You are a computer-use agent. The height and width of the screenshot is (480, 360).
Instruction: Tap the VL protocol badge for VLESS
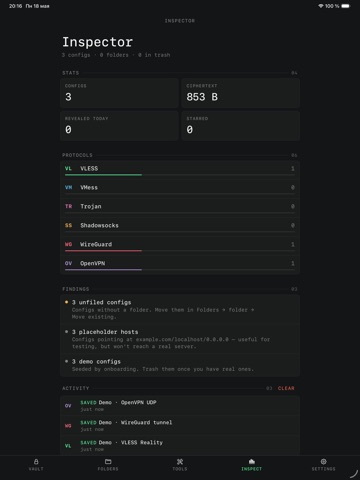tap(68, 169)
